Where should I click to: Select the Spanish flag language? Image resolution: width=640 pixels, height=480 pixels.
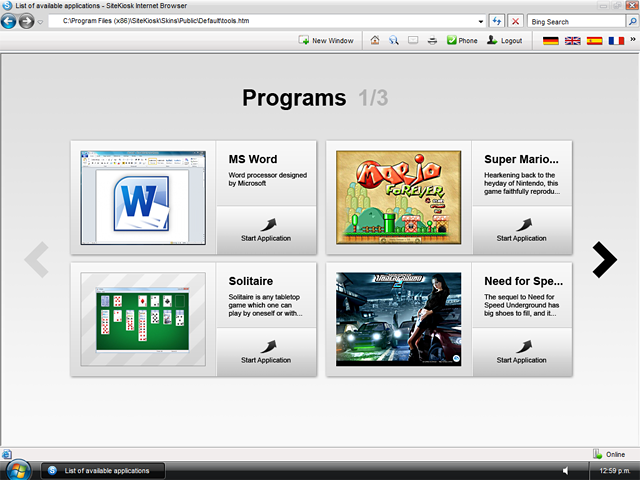[x=594, y=41]
